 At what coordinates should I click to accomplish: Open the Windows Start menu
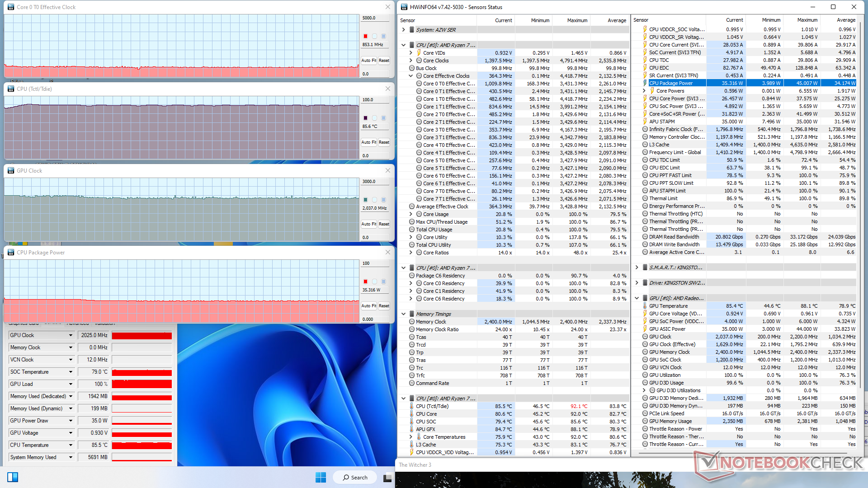coord(321,478)
